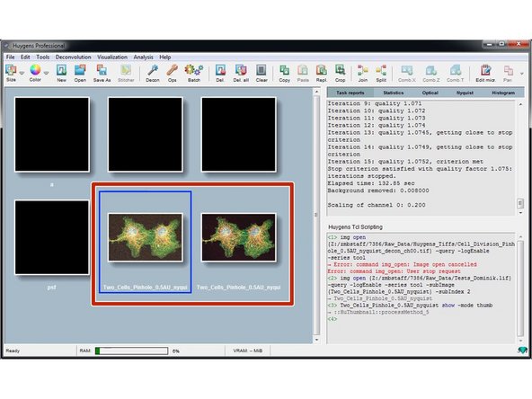Image resolution: width=532 pixels, height=399 pixels.
Task: Select the unhighlighted Two_Cells cell thumbnail
Action: (238, 237)
